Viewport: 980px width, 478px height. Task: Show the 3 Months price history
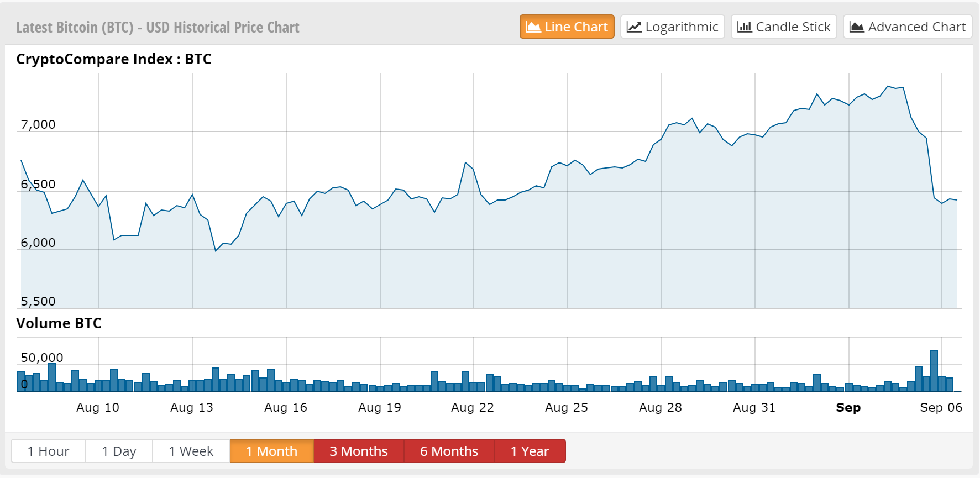point(359,451)
